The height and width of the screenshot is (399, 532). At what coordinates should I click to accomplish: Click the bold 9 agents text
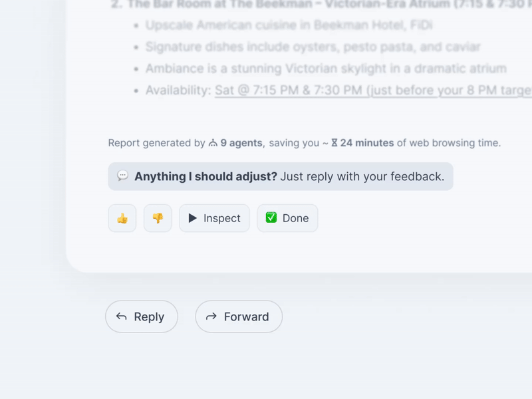click(242, 142)
